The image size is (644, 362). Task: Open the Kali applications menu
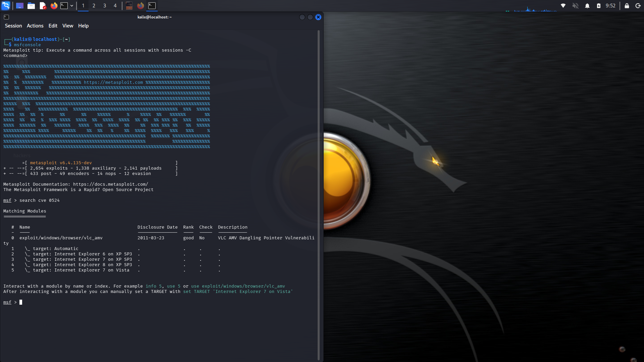tap(6, 6)
